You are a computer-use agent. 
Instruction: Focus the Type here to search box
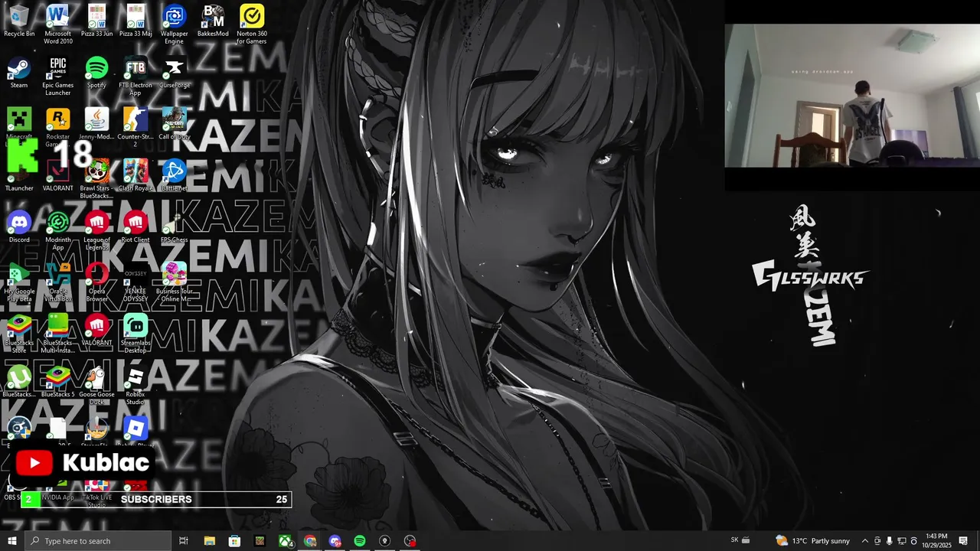[x=98, y=541]
